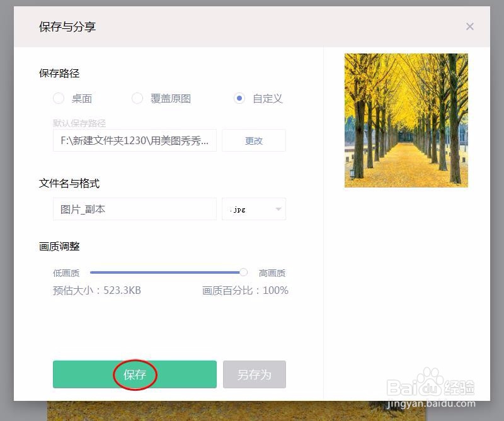This screenshot has height=421, width=504.
Task: Click the quality slider handle
Action: click(244, 272)
